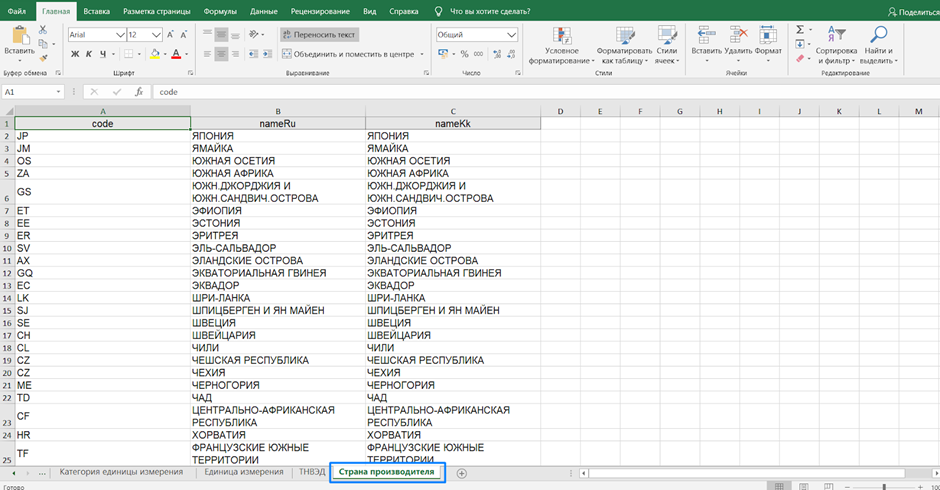Click the lightbulb Tell me icon
Screen dimensions: 940x490
pyautogui.click(x=438, y=11)
